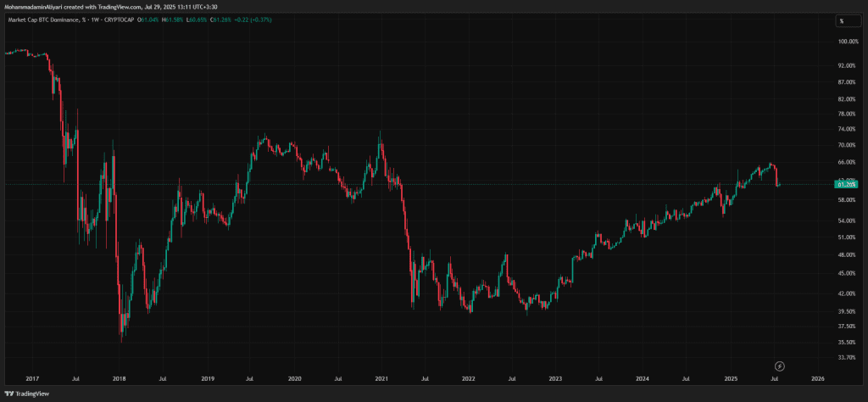Click the 2025 label on time axis

tap(731, 379)
